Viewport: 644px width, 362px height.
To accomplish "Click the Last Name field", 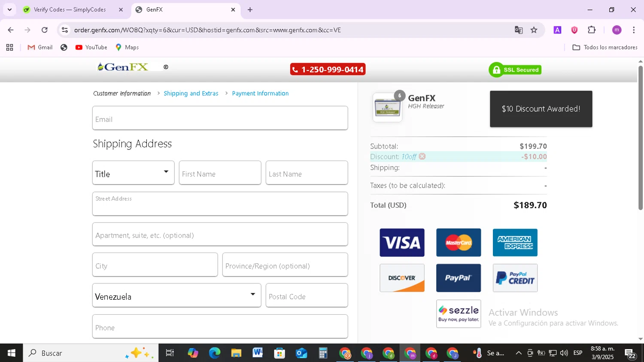I will click(307, 173).
